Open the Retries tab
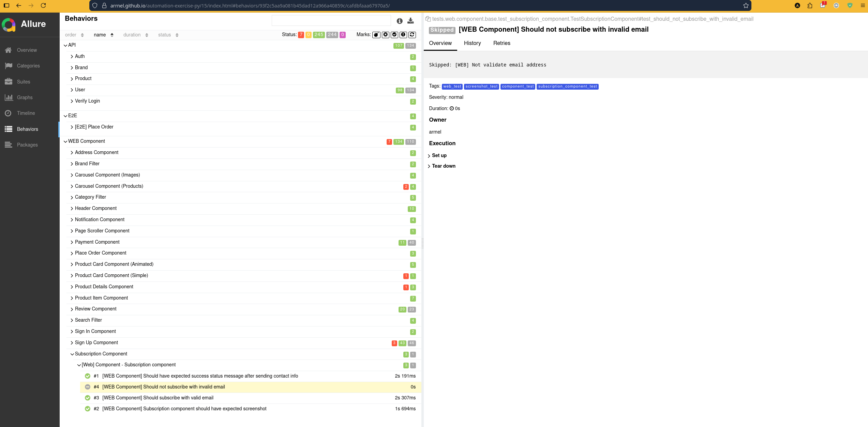Screen dimensions: 868x427 tap(502, 43)
